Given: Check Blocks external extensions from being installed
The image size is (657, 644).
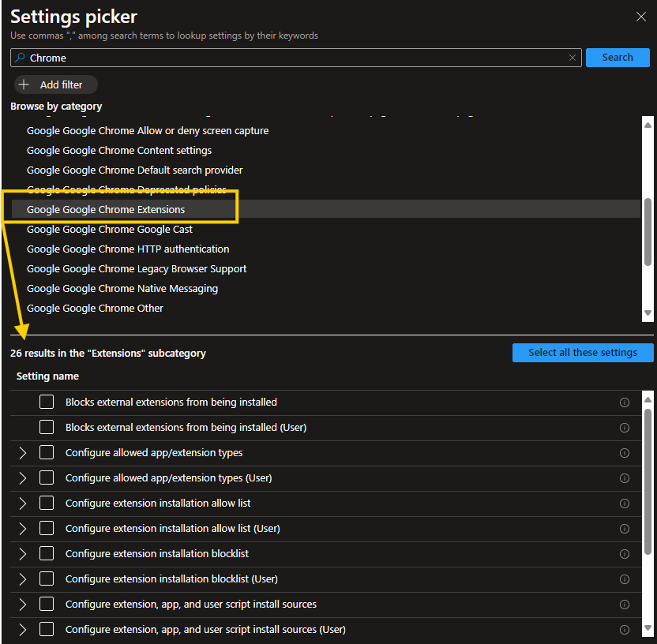Looking at the screenshot, I should point(47,402).
